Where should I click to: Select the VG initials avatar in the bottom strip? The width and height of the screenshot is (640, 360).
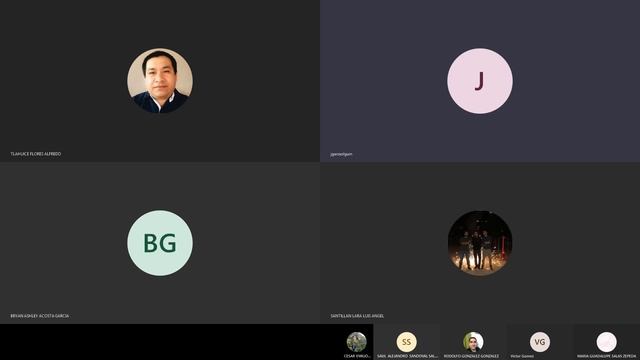540,342
